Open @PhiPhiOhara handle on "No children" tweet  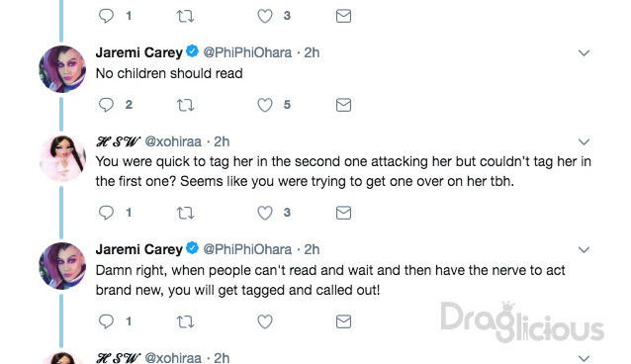(247, 52)
